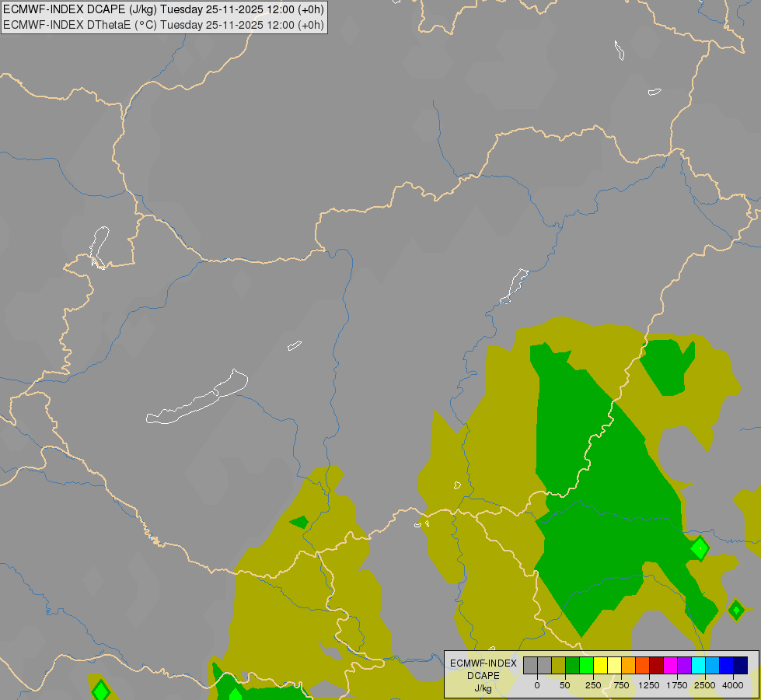Click the magenta legend swatch
The width and height of the screenshot is (761, 700).
(670, 665)
